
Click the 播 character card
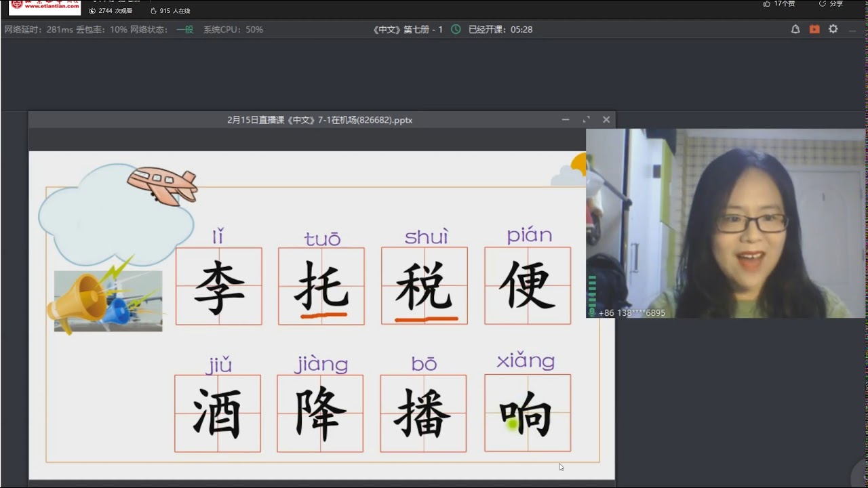(x=423, y=413)
